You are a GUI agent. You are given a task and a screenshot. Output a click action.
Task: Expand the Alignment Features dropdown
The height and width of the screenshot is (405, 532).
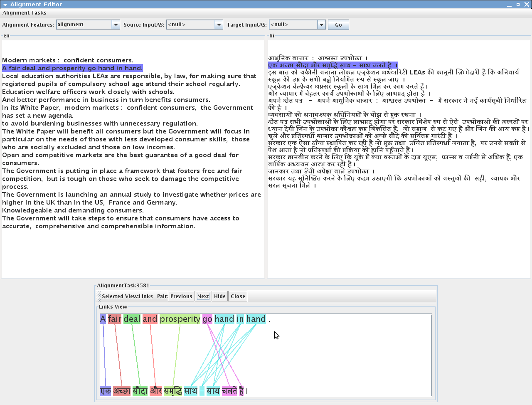pos(116,25)
